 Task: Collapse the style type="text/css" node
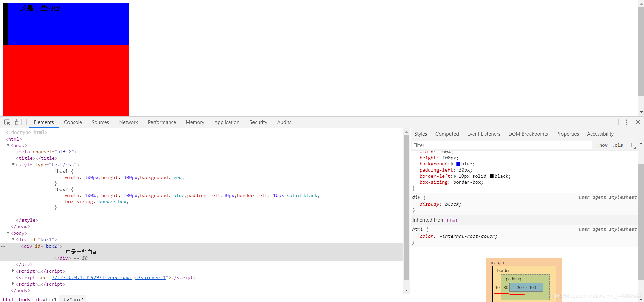point(13,165)
